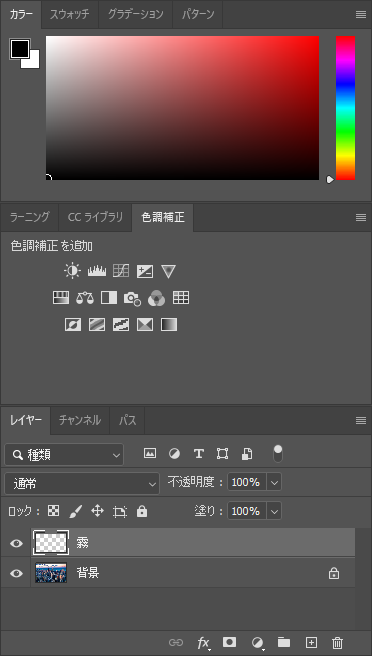The width and height of the screenshot is (372, 656).
Task: Add an Invert adjustment layer
Action: click(73, 325)
